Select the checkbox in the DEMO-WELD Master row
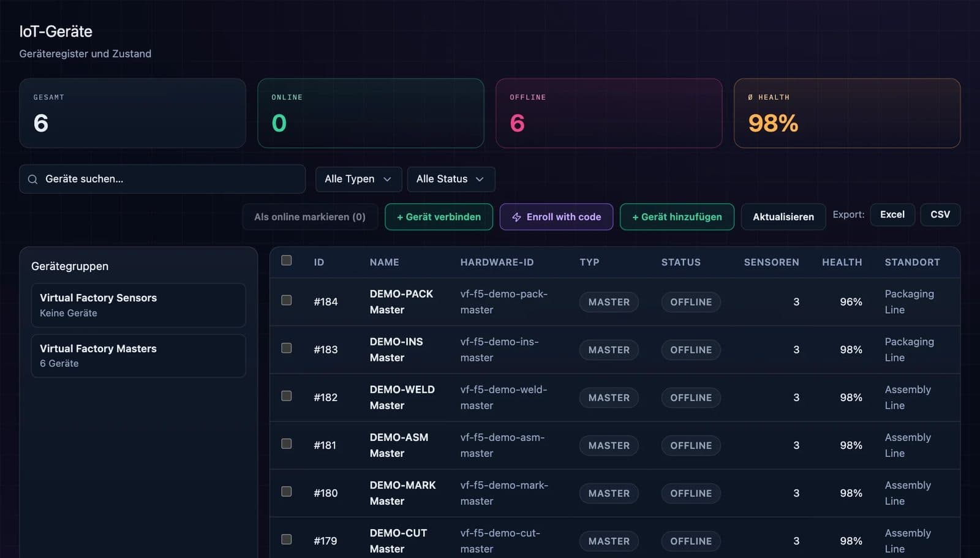Image resolution: width=980 pixels, height=558 pixels. (286, 396)
